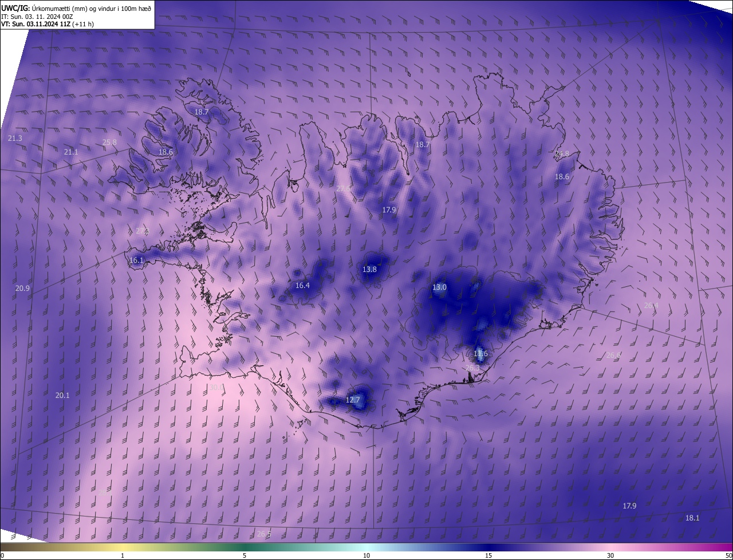Select the 12.7 value label

tap(353, 400)
